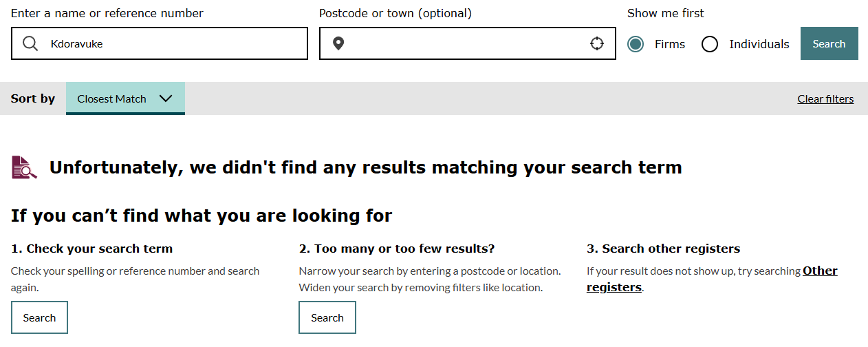868x347 pixels.
Task: Click into the postcode or town field
Action: click(468, 44)
